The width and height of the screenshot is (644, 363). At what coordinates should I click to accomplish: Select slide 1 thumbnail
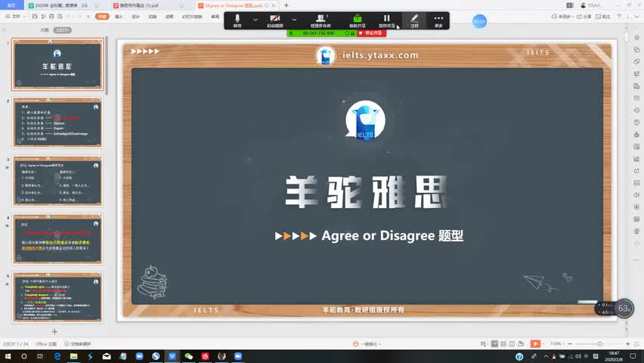[57, 64]
